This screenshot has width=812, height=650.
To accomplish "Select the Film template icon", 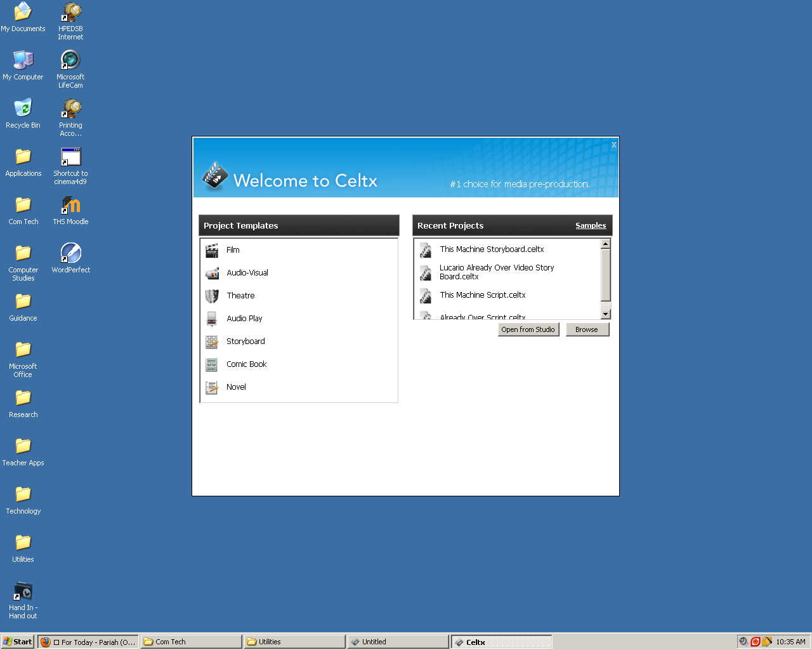I will (x=212, y=250).
